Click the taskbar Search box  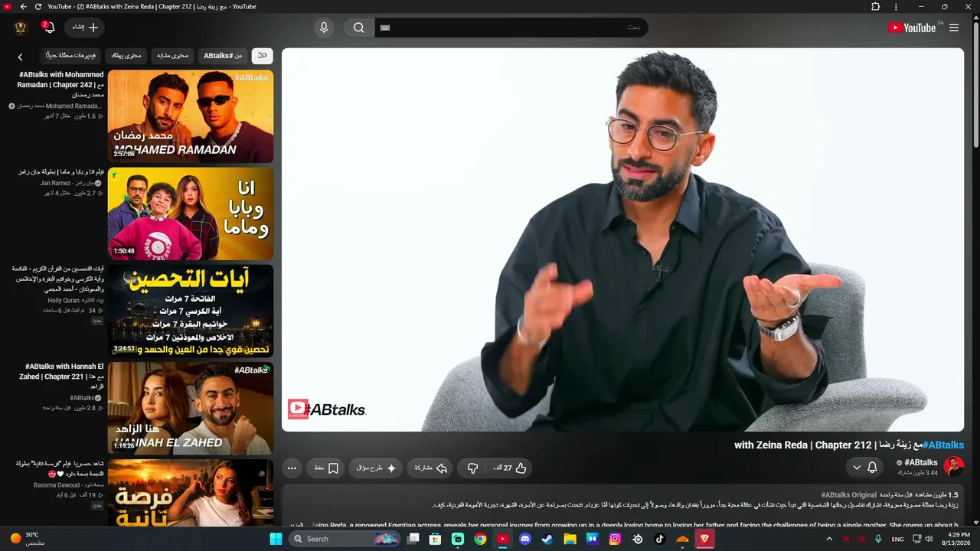click(345, 539)
